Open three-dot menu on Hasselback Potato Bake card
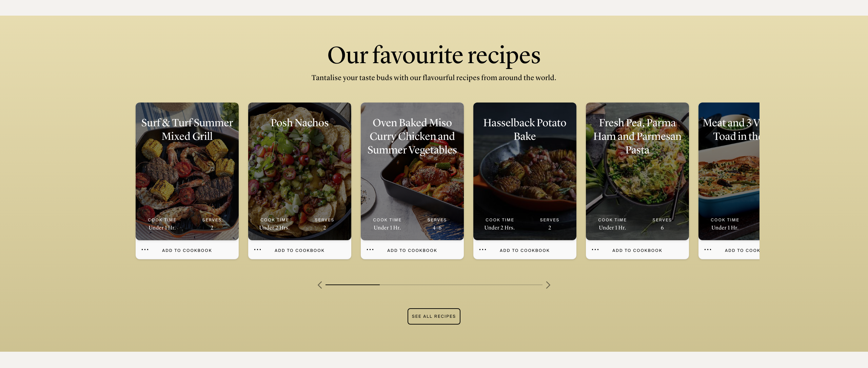 point(483,250)
